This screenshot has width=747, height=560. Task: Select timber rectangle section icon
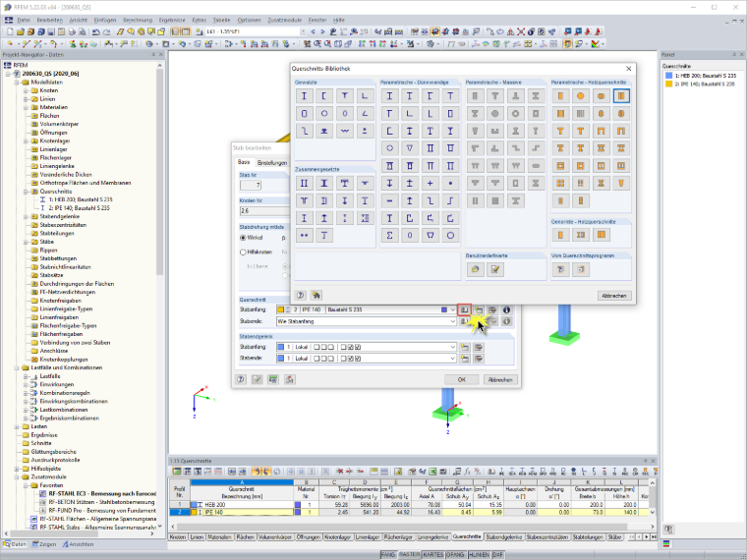[x=560, y=96]
